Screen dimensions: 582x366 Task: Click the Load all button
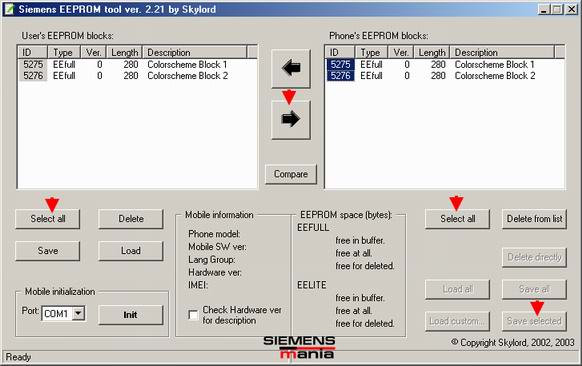(x=457, y=289)
